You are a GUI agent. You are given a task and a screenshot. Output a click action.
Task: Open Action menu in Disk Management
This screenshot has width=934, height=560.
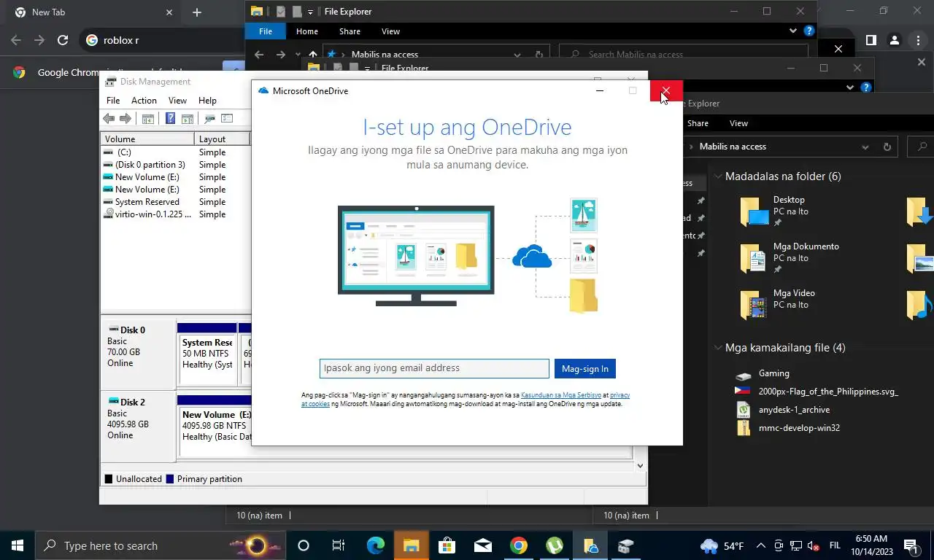pos(144,101)
